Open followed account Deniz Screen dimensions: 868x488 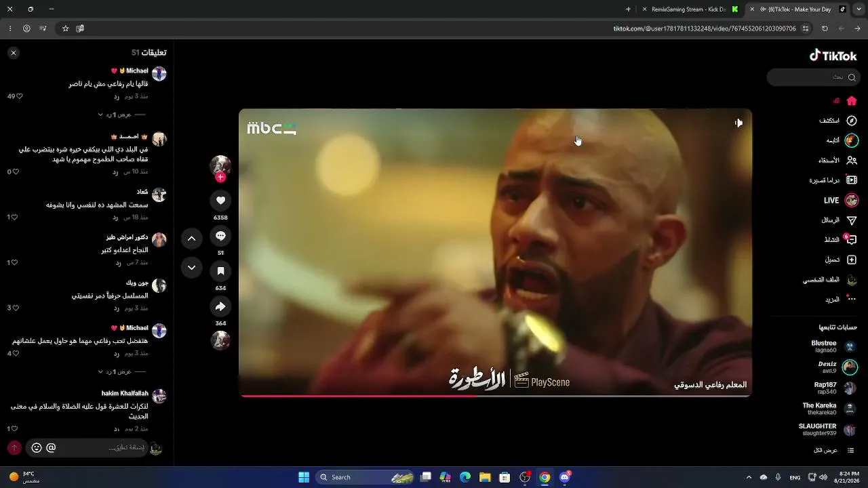tap(837, 367)
